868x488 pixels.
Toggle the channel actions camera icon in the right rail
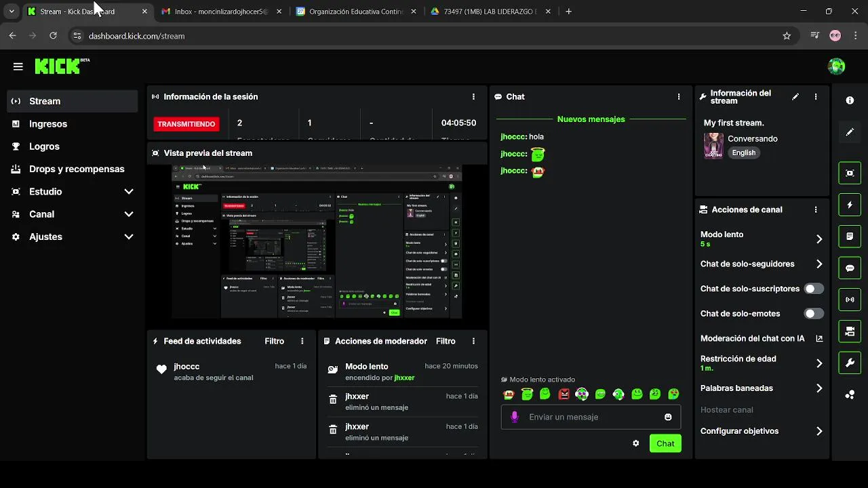[x=850, y=331]
